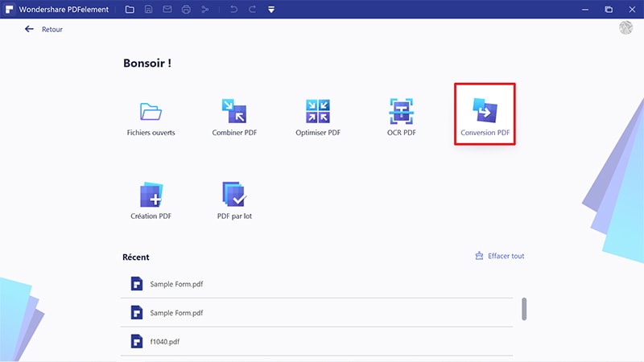Open the first Sample Form.pdf recent file

pyautogui.click(x=316, y=284)
